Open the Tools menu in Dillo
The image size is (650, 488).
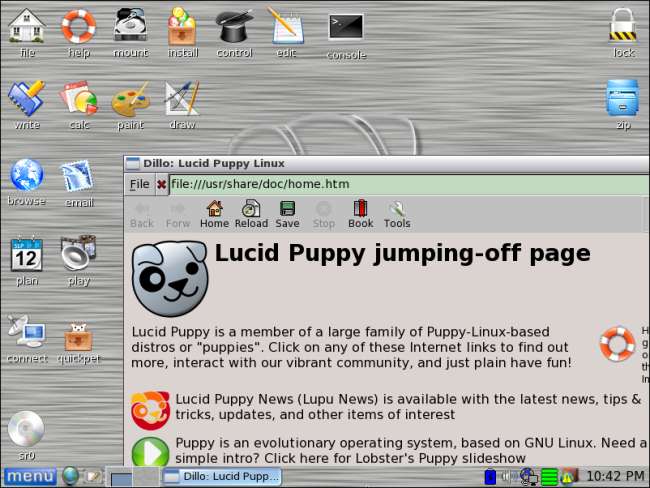397,214
